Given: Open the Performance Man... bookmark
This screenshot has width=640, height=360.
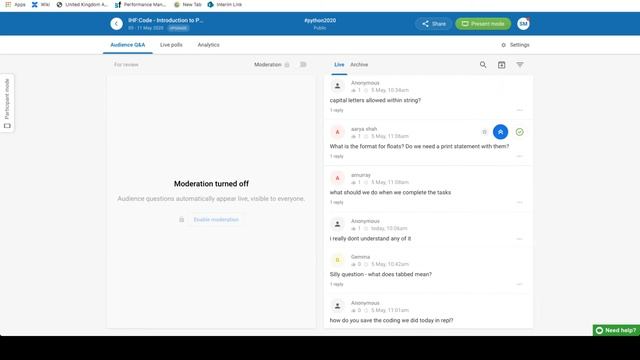Looking at the screenshot, I should 140,4.
